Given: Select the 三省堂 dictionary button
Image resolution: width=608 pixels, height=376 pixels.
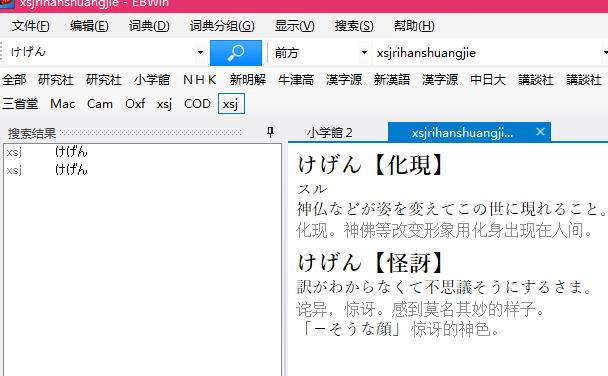Looking at the screenshot, I should [x=20, y=103].
